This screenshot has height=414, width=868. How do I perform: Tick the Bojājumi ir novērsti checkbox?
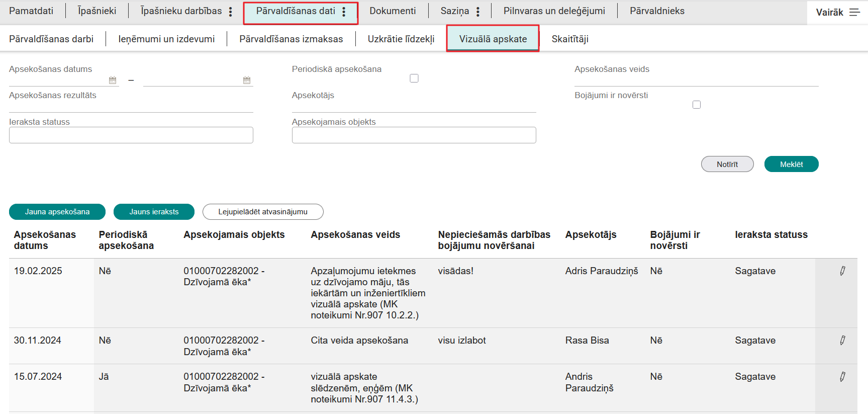pyautogui.click(x=697, y=105)
